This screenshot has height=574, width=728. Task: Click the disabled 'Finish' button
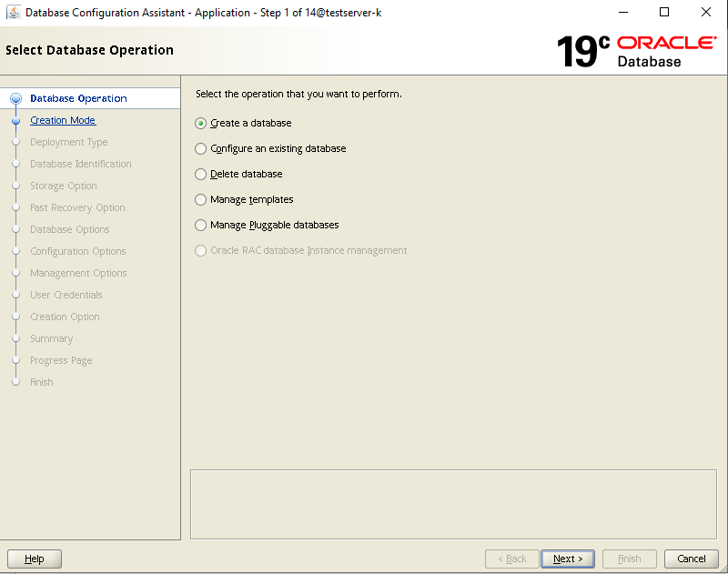click(x=630, y=559)
